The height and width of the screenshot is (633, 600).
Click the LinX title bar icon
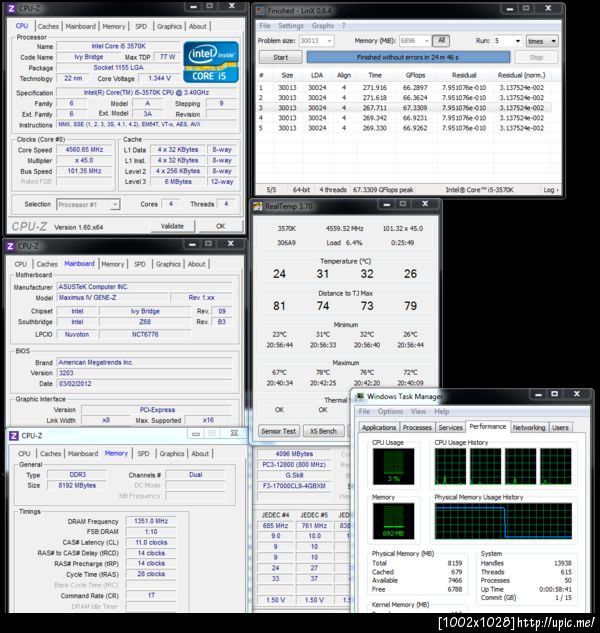point(261,10)
